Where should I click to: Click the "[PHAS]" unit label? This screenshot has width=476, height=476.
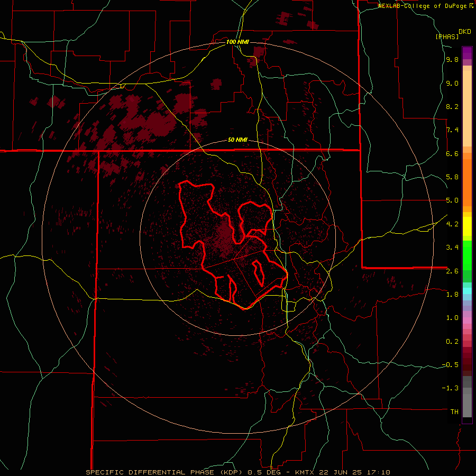tap(447, 36)
